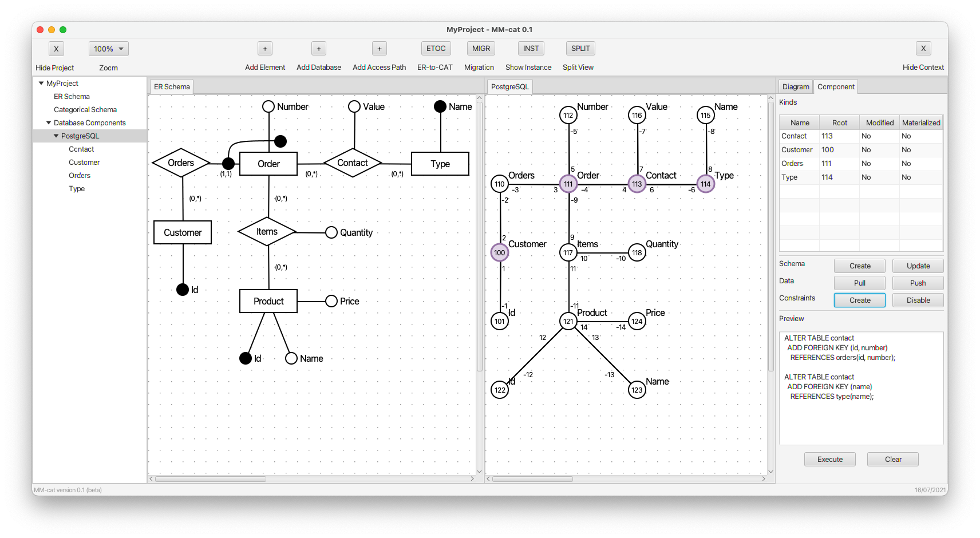Screen dimensions: 980x538
Task: Select node 121 Product in PostgreSQL graph
Action: pyautogui.click(x=568, y=321)
